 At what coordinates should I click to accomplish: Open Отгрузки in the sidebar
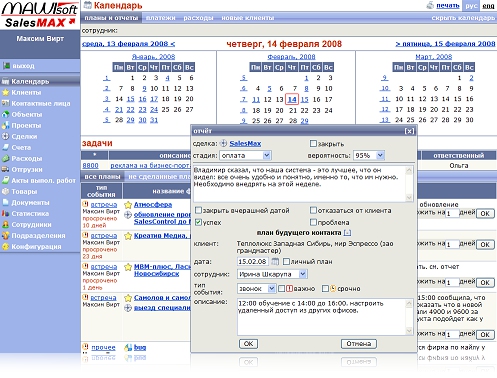pyautogui.click(x=27, y=169)
